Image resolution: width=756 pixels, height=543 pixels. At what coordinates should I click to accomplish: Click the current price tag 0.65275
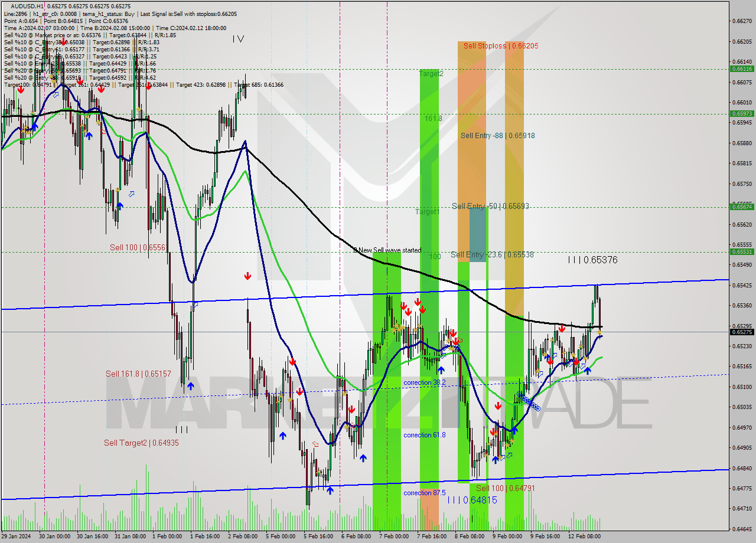[742, 332]
